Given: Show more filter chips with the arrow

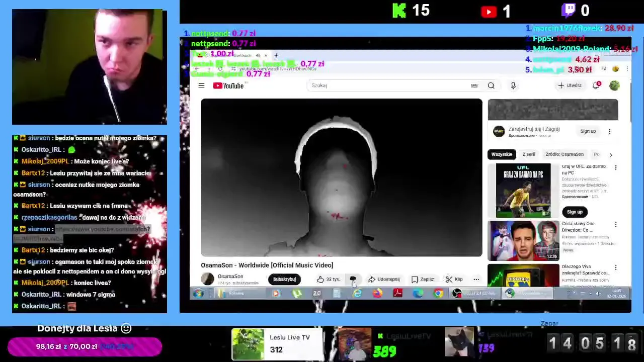Looking at the screenshot, I should (x=611, y=155).
